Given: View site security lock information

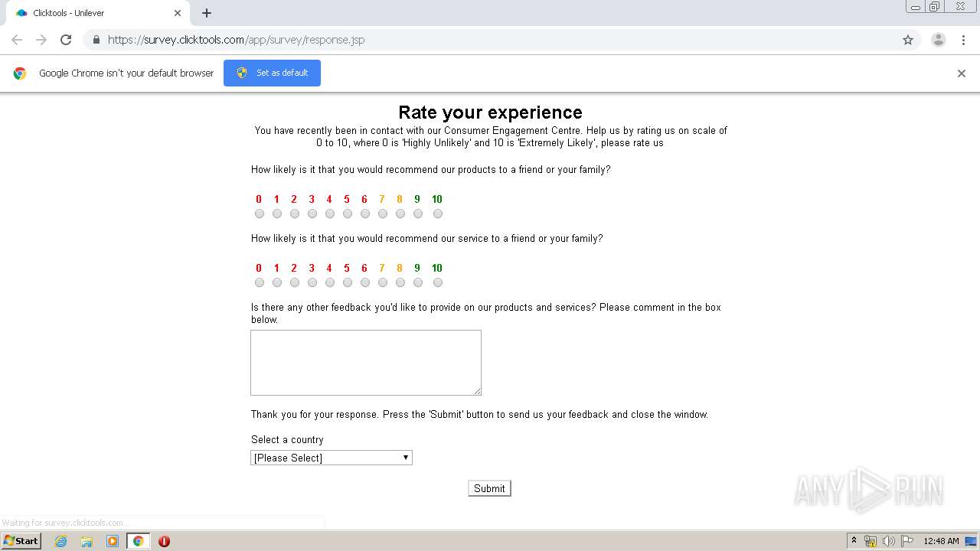Looking at the screenshot, I should coord(96,40).
